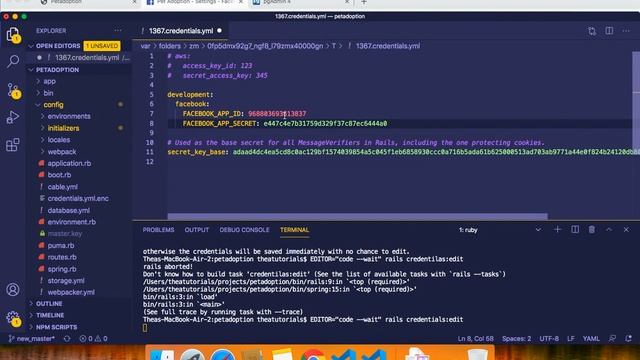Screen dimensions: 640x360
Task: Click the Explorer more actions ellipsis
Action: coord(118,31)
